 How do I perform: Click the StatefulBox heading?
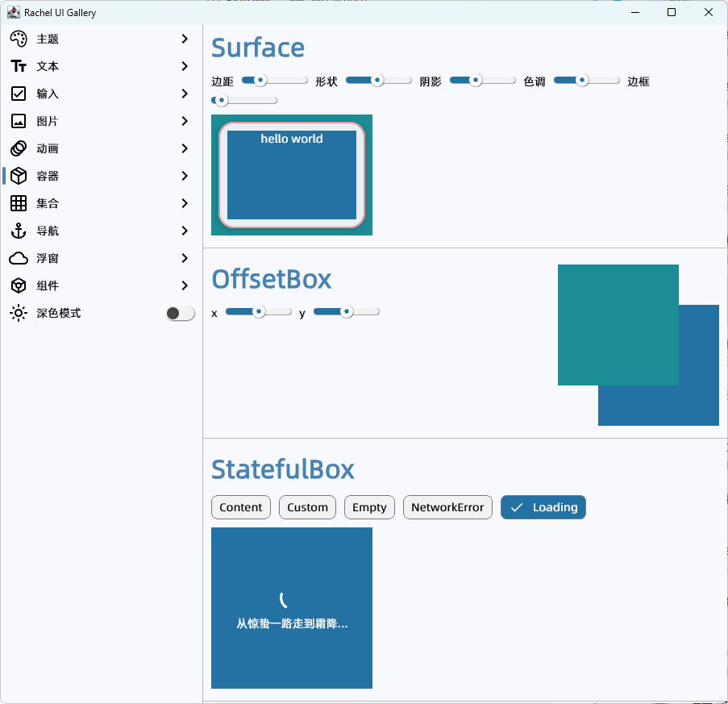pyautogui.click(x=283, y=469)
